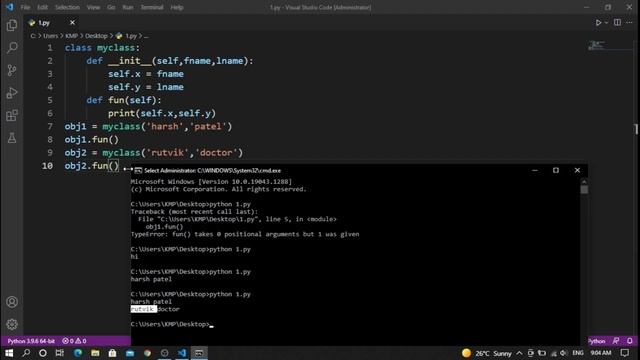The width and height of the screenshot is (640, 360).
Task: Open the Selection menu
Action: coord(67,7)
